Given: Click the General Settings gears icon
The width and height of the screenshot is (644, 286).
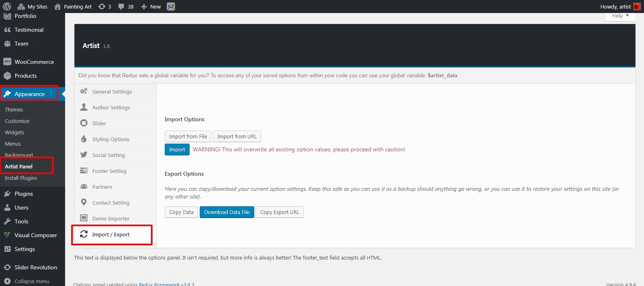Looking at the screenshot, I should 84,91.
